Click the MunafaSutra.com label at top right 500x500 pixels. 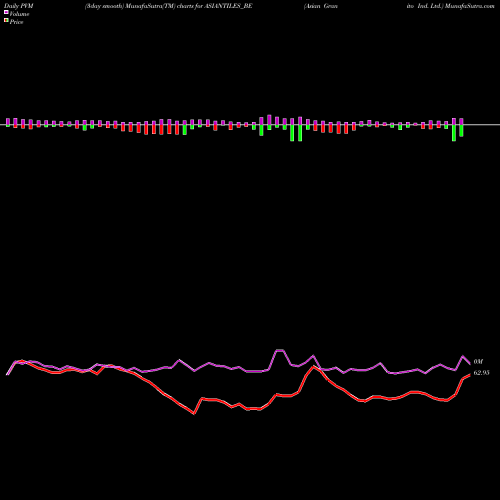point(470,6)
